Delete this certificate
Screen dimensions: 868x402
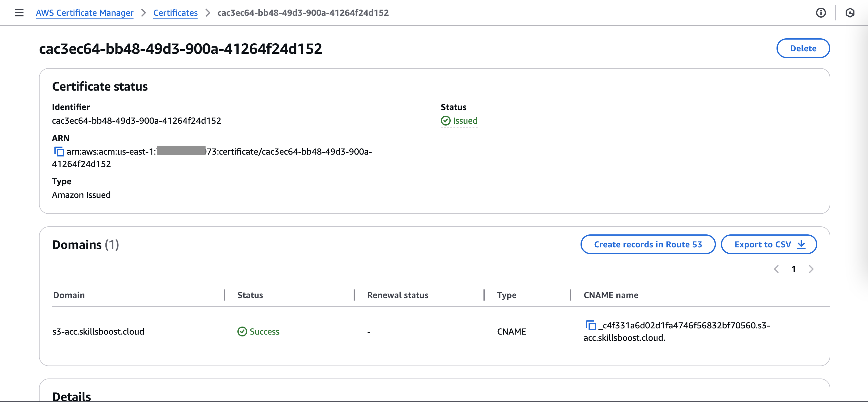pos(803,48)
